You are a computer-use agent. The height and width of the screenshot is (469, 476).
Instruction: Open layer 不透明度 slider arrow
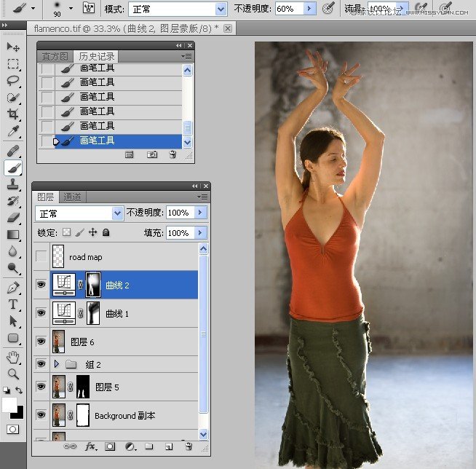pyautogui.click(x=200, y=213)
